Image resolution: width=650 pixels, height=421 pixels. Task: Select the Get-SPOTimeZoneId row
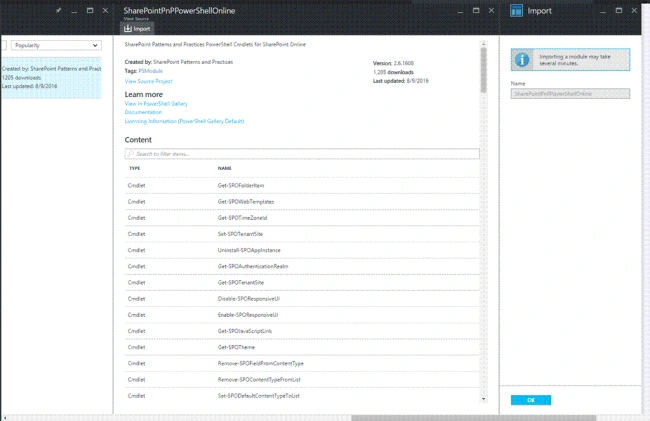(302, 218)
